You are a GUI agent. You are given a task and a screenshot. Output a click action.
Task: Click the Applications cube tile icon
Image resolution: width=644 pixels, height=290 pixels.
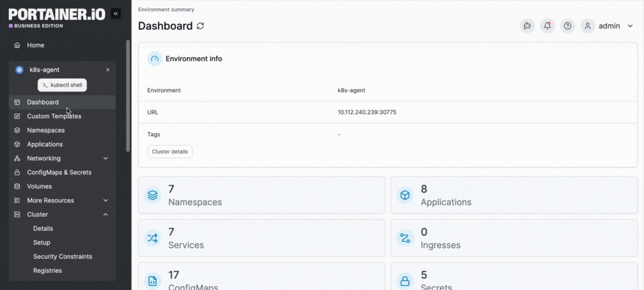pos(405,195)
